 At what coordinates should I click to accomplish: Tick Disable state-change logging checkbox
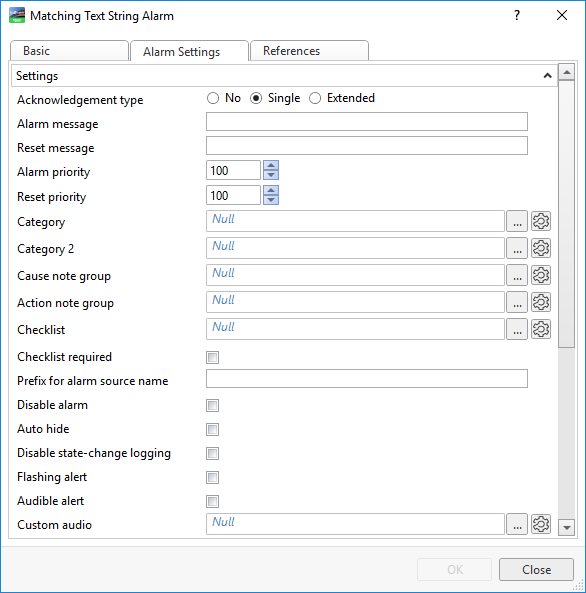tap(213, 453)
